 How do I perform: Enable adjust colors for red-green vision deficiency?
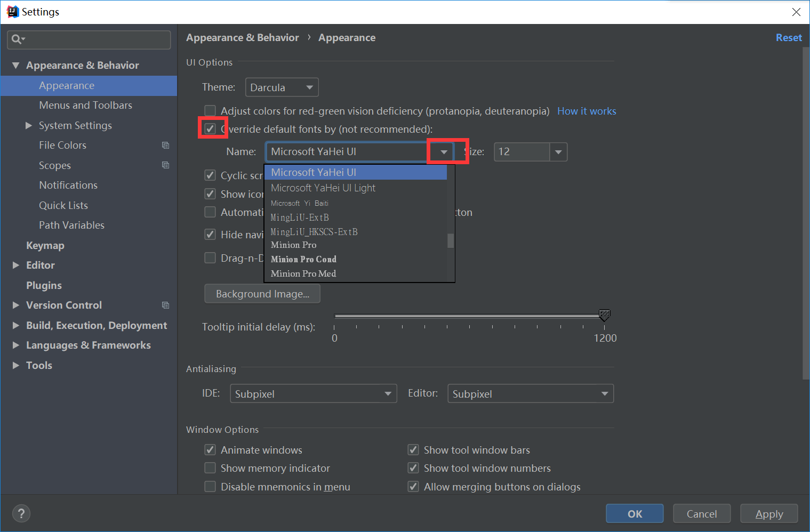pyautogui.click(x=210, y=110)
